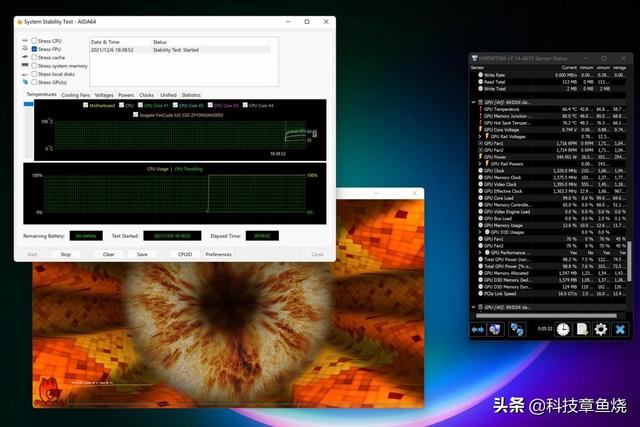Viewport: 640px width, 427px height.
Task: Click the local disks drive icon
Action: 25,74
